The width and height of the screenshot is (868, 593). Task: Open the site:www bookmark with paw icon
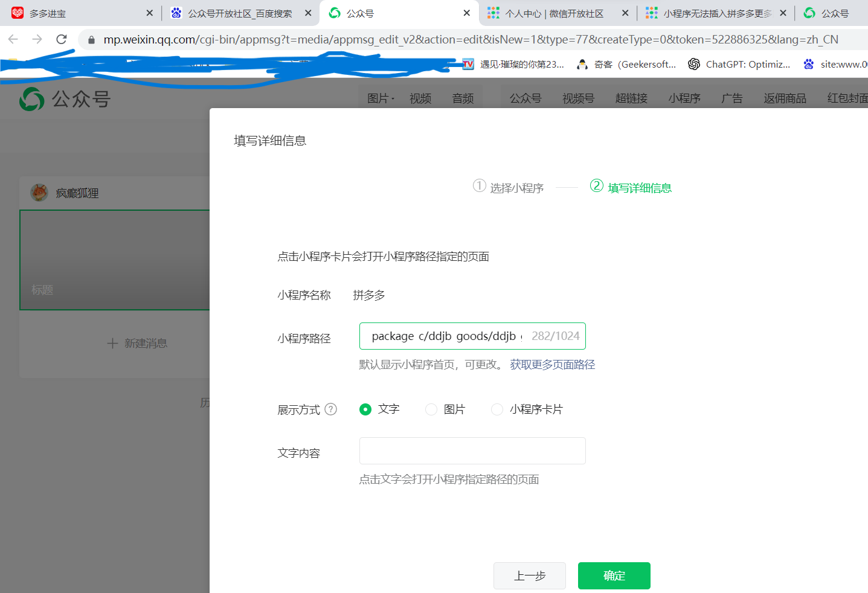click(835, 64)
